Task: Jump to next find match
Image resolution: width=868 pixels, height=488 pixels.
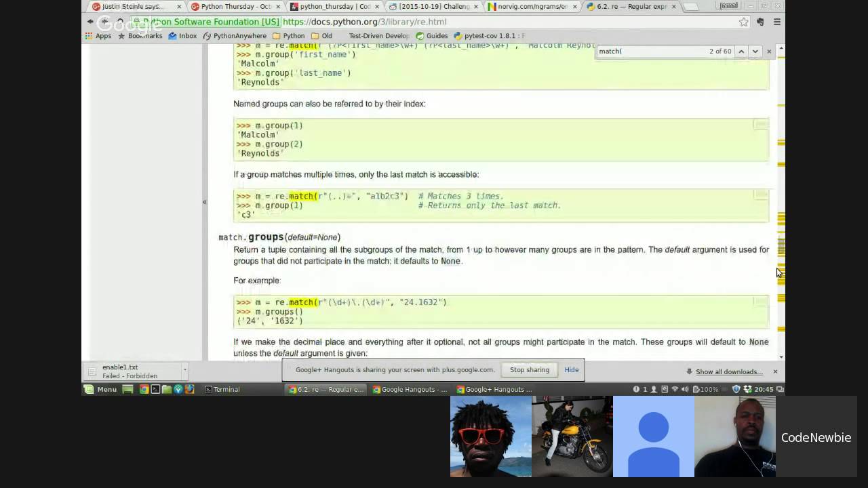Action: (755, 52)
